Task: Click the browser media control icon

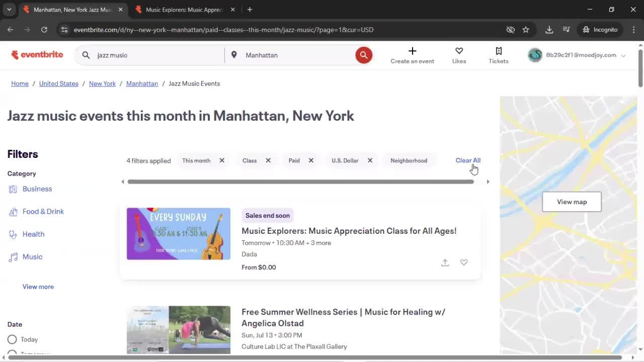Action: (566, 30)
